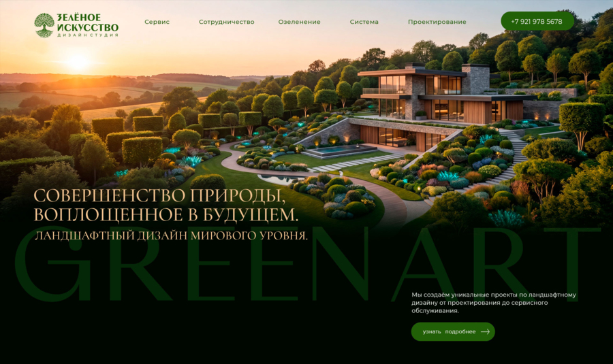Open the Система navigation link
The image size is (613, 364).
[364, 22]
